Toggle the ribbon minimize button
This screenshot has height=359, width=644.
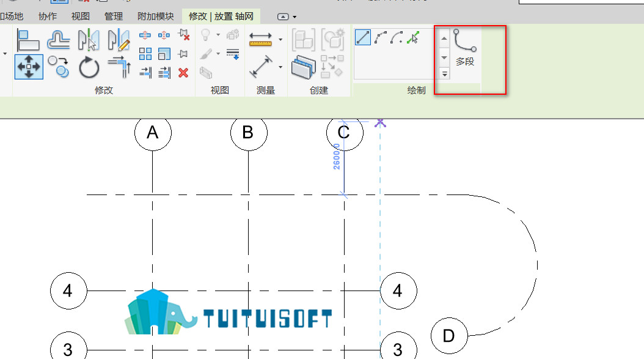pos(283,17)
